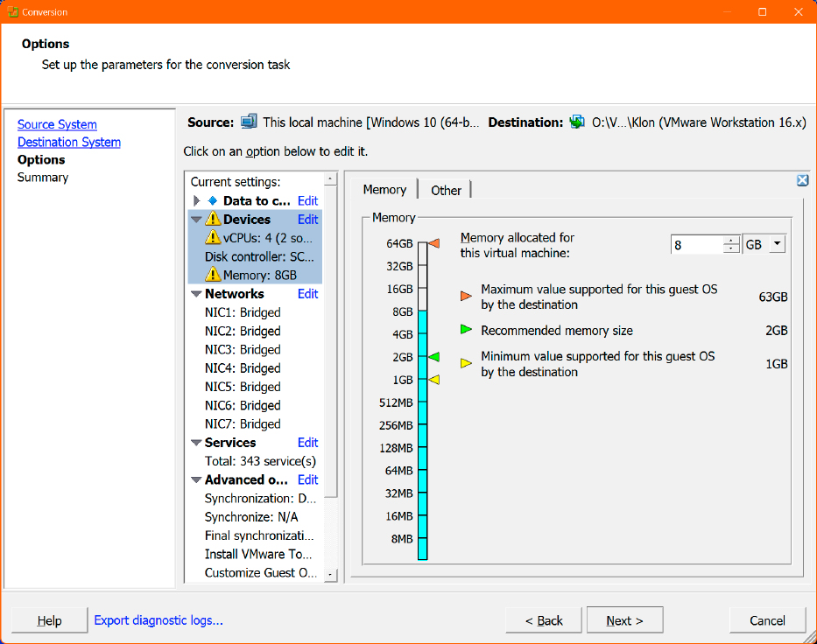This screenshot has height=644, width=817.
Task: Click the Devices section header
Action: [x=247, y=220]
